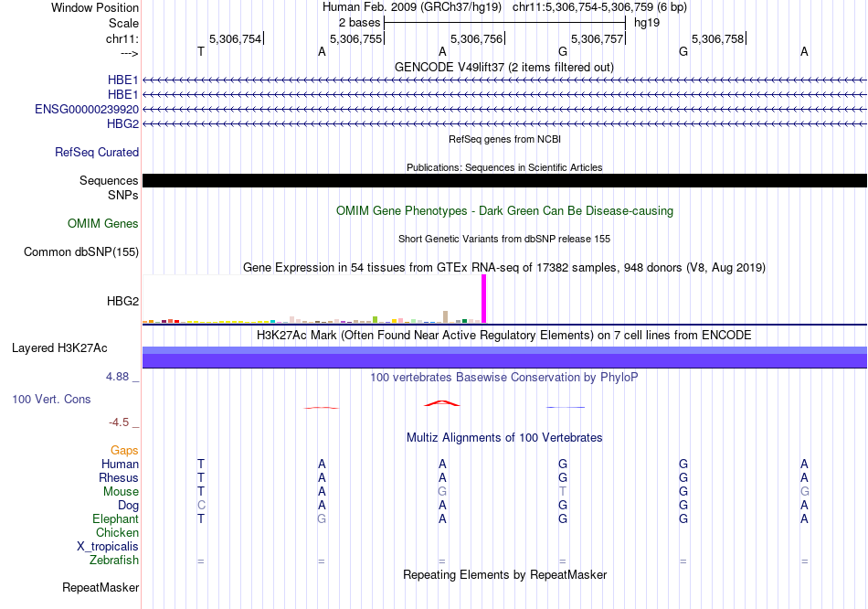The height and width of the screenshot is (609, 868).
Task: Click the GTEx Gene Expression in 54 tissues title
Action: click(504, 268)
